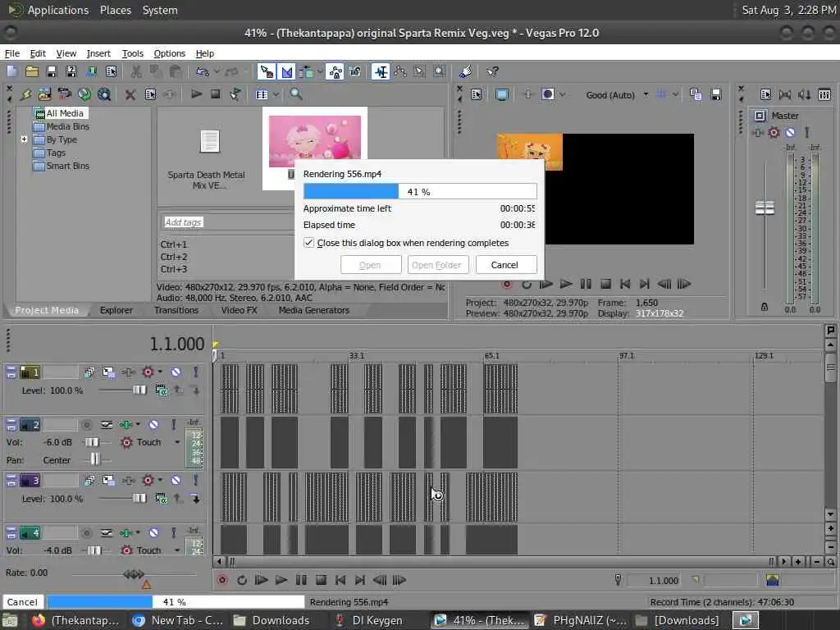Open Track 1 FX dropdown arrow

pos(160,372)
